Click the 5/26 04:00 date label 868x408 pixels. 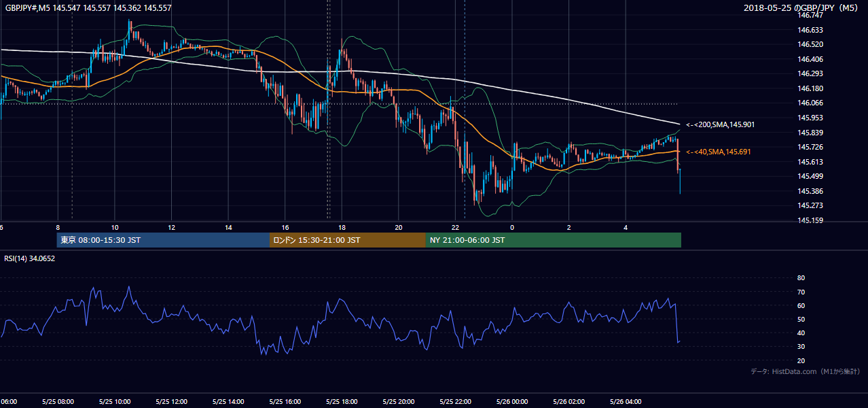pos(625,401)
